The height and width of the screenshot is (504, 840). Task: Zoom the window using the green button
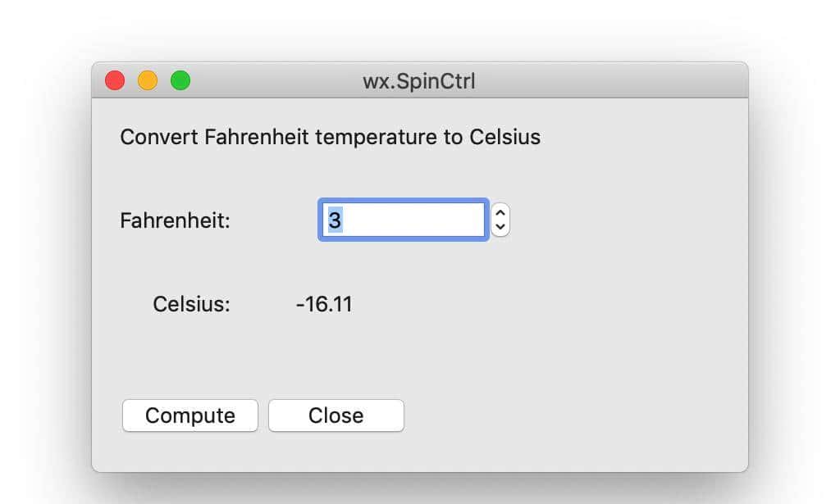tap(180, 80)
